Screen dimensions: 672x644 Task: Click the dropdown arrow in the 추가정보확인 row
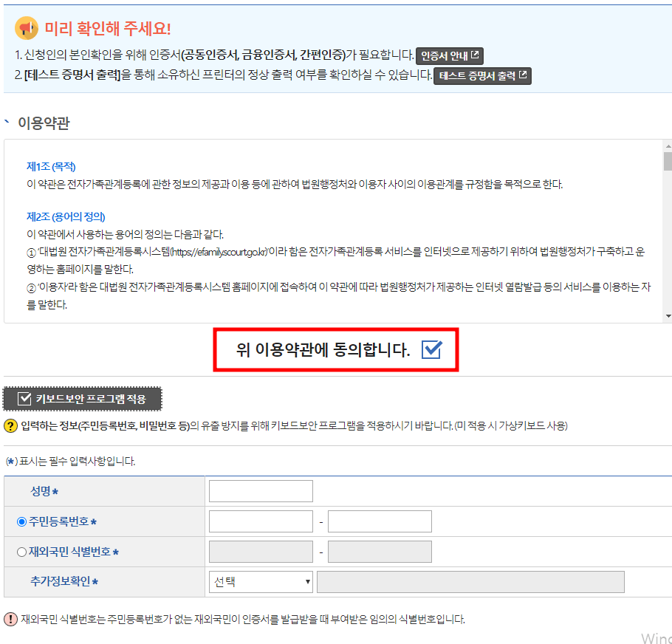[307, 582]
